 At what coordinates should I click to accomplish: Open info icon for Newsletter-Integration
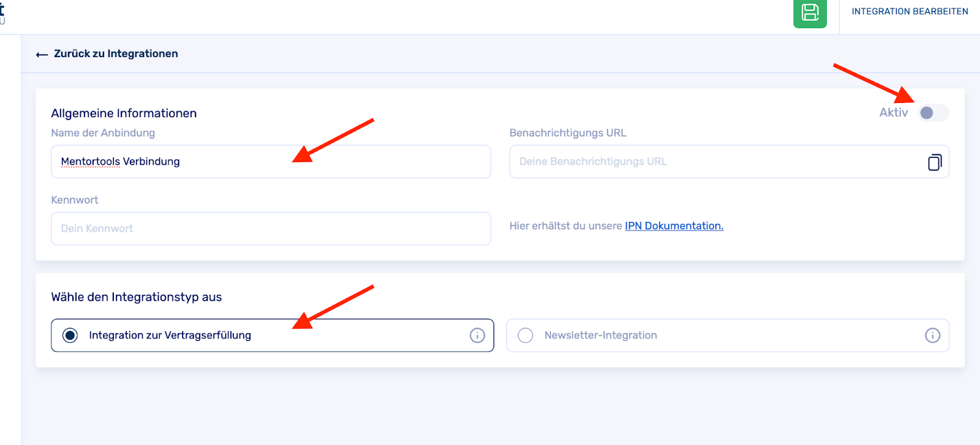pos(932,335)
